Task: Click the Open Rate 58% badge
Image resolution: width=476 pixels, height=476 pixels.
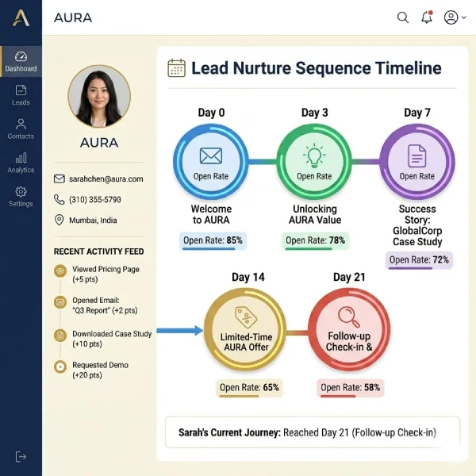Action: 351,388
